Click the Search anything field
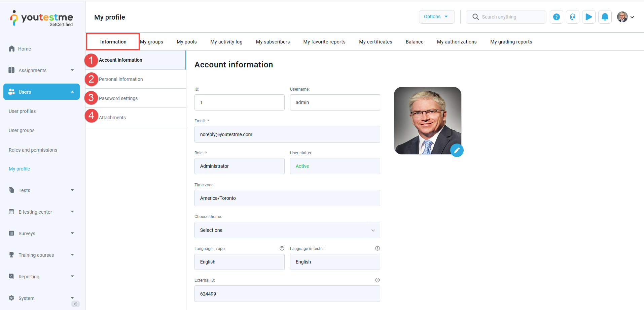 pos(506,17)
